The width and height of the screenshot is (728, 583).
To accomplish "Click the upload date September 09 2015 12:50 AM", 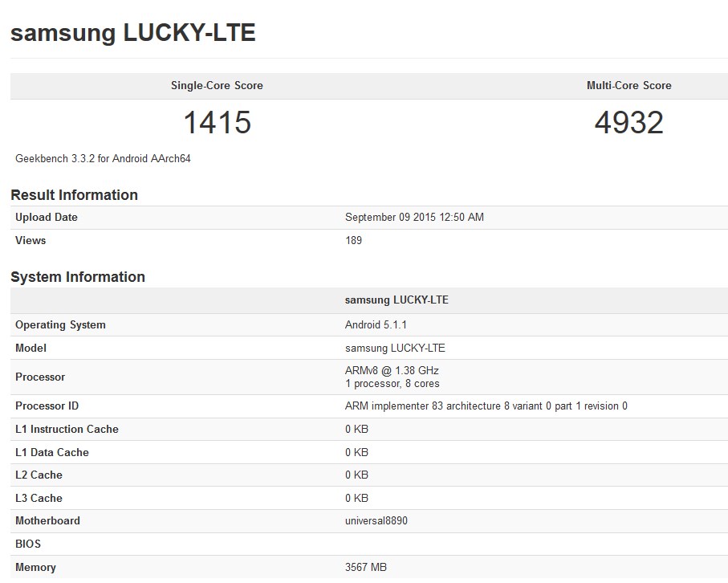I will [415, 217].
